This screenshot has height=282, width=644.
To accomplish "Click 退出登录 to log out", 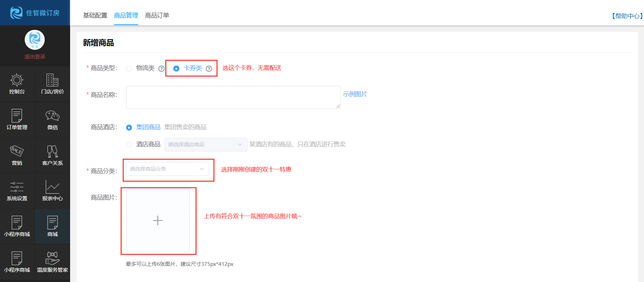I will [x=35, y=57].
